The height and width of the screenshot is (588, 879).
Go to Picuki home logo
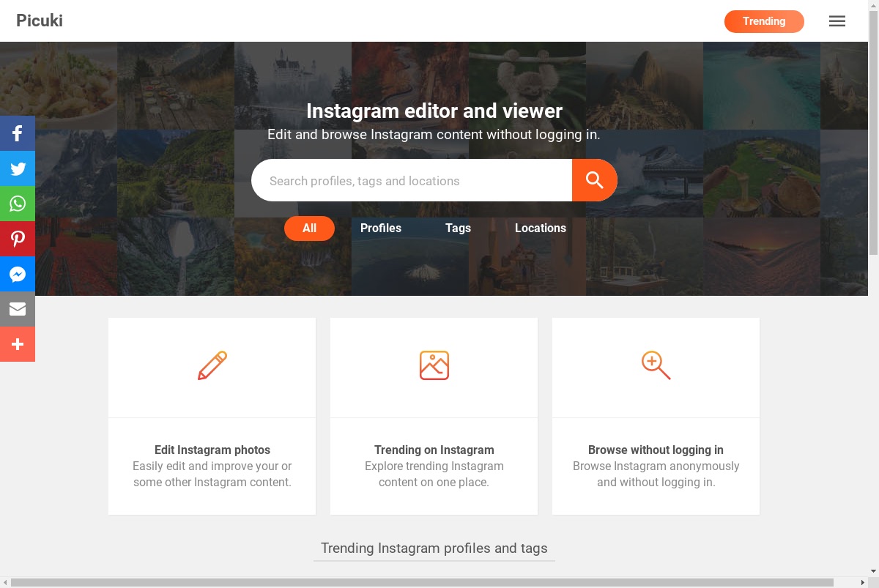(x=40, y=21)
